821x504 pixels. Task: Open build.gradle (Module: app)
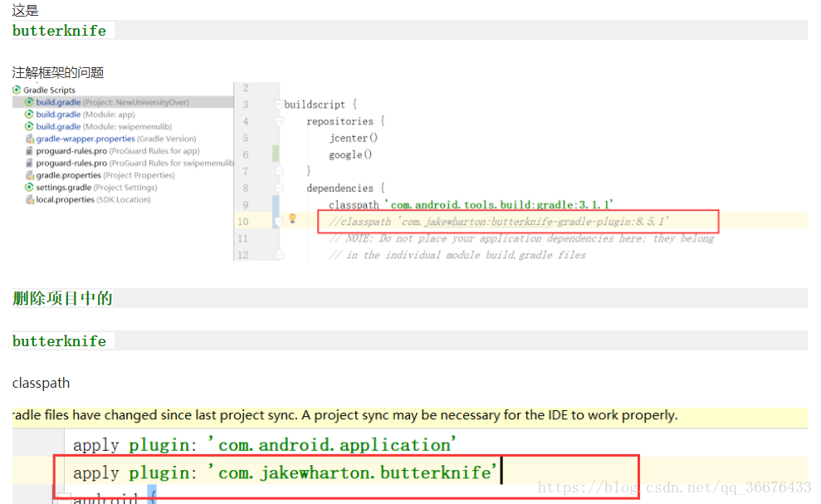(x=85, y=115)
